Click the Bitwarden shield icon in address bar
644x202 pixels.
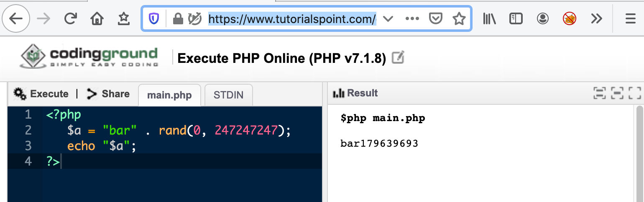coord(154,19)
